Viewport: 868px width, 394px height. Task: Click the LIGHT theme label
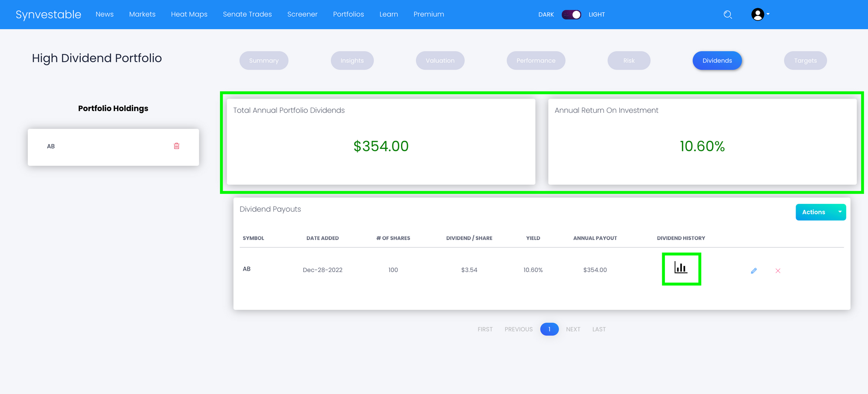pos(597,15)
